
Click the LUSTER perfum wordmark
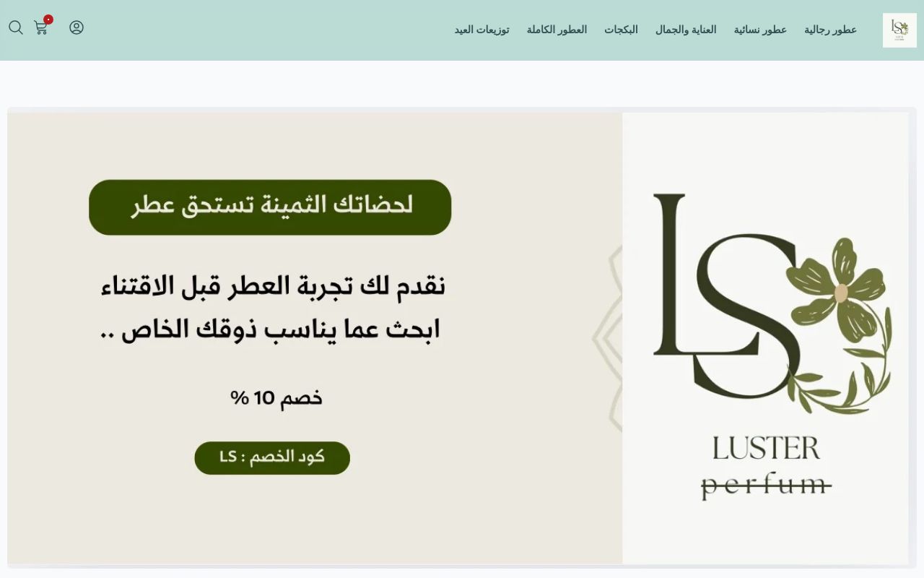(766, 467)
